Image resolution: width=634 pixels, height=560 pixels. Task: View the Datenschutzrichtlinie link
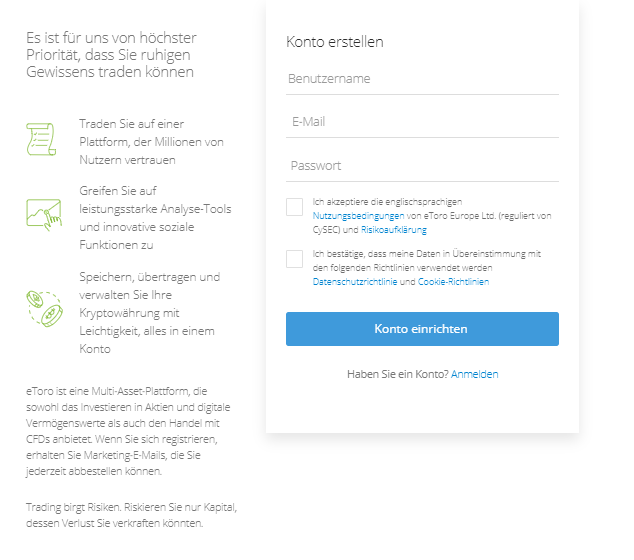tap(355, 282)
